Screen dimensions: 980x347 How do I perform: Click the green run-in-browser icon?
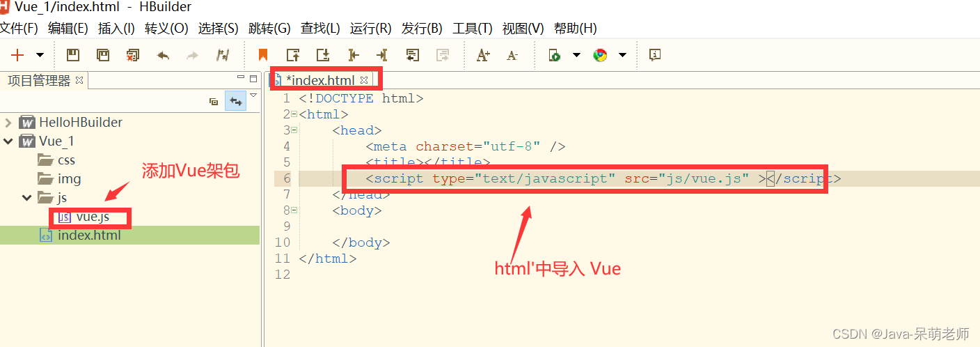click(555, 55)
